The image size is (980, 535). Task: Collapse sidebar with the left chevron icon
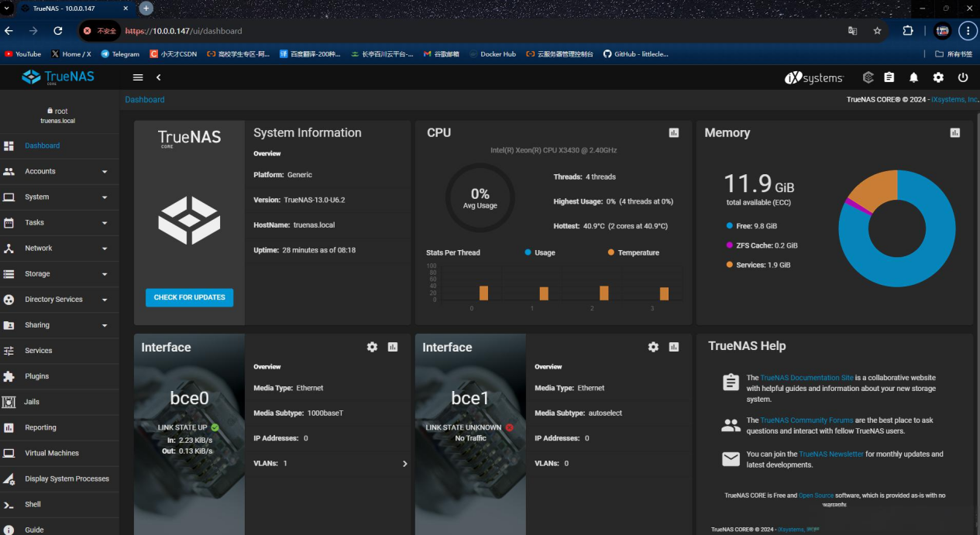coord(158,77)
